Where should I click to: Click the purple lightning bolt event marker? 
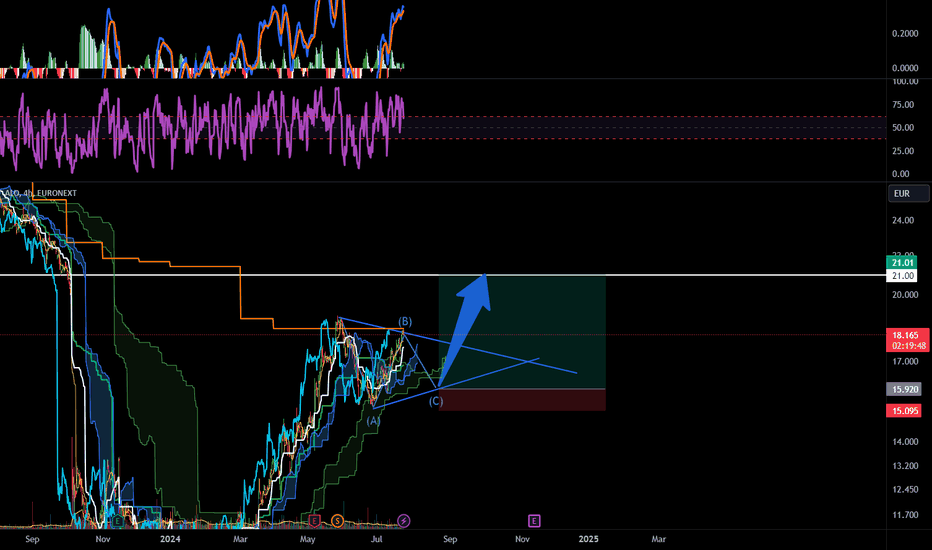[x=404, y=521]
